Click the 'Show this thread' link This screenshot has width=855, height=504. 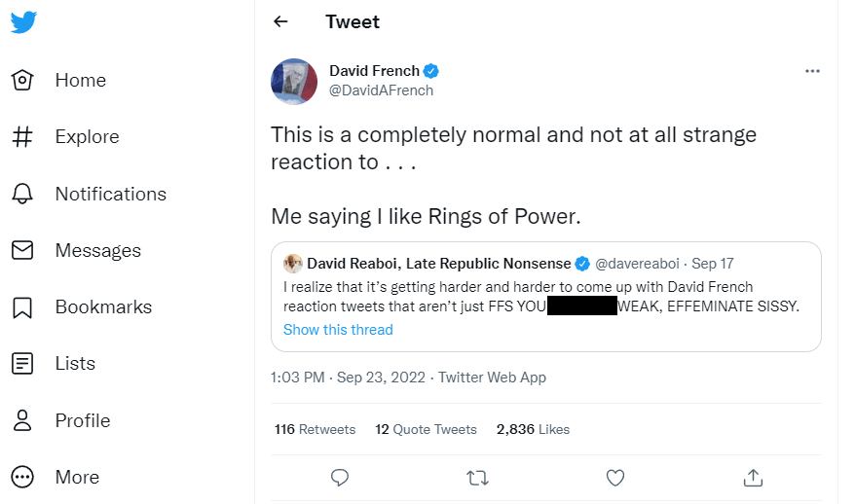[x=338, y=330]
